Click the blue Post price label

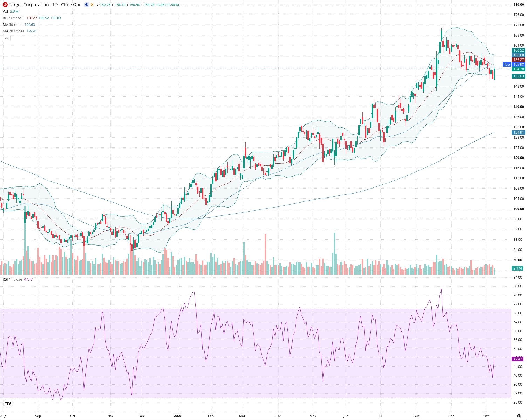coord(507,65)
